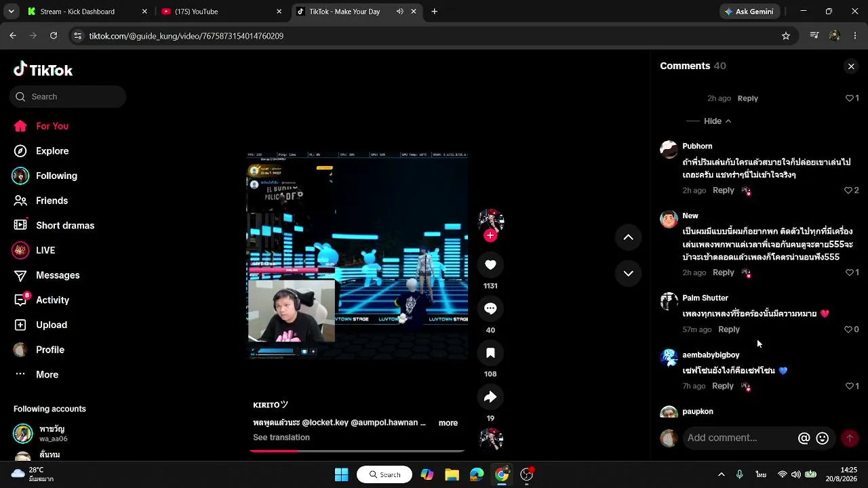Like the reply posted above Hide
Viewport: 868px width, 488px height.
[x=849, y=98]
